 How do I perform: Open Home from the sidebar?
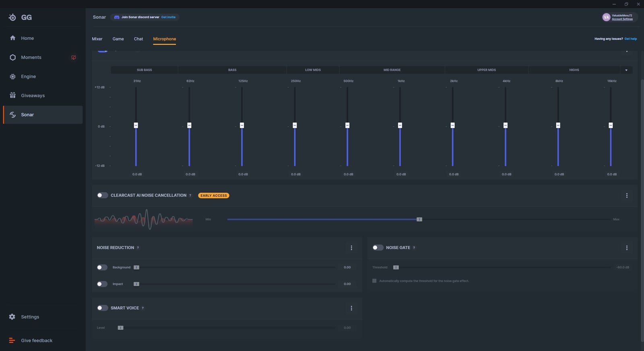[x=27, y=38]
